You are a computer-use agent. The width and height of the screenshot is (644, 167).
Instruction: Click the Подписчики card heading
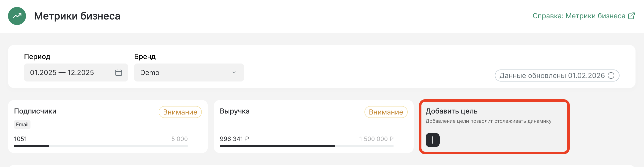click(x=35, y=111)
